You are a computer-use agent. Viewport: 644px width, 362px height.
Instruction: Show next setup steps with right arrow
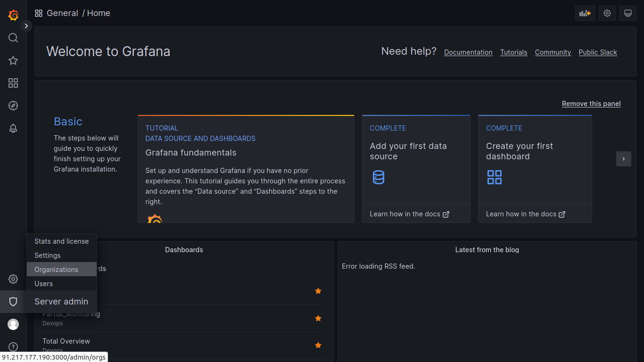[623, 159]
